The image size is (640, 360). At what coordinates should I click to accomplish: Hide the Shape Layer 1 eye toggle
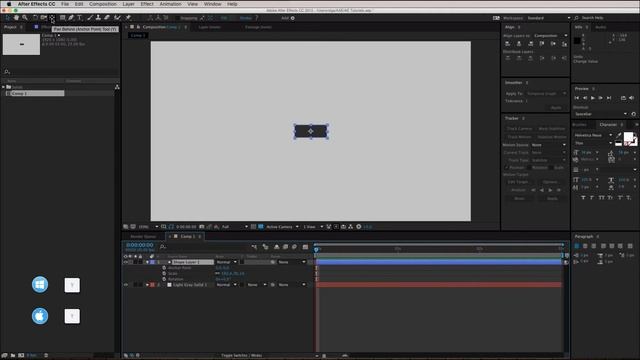point(126,262)
